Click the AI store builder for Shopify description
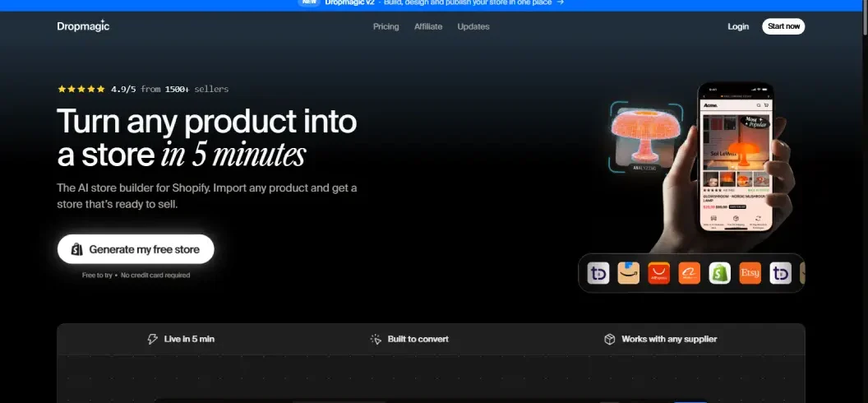Viewport: 868px width, 403px height. coord(207,196)
